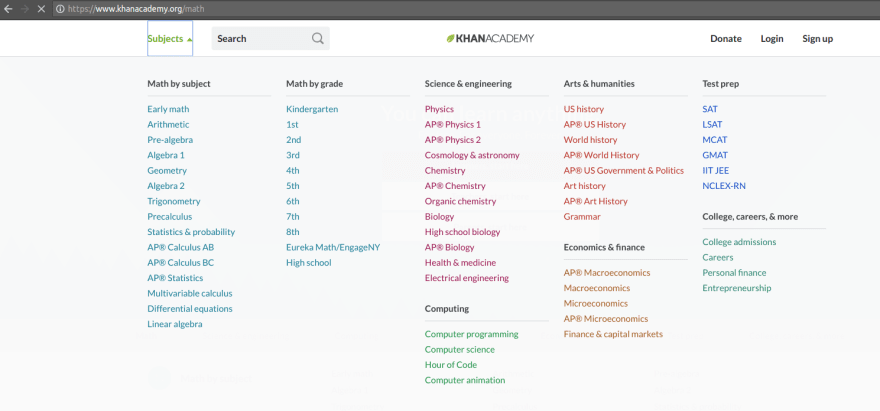Open Early math subject

pos(168,109)
